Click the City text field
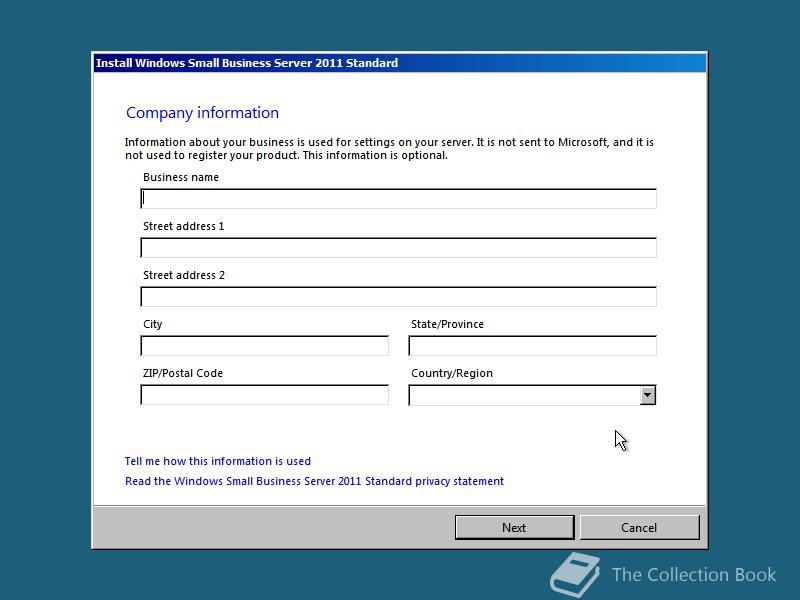This screenshot has width=800, height=600. [264, 345]
